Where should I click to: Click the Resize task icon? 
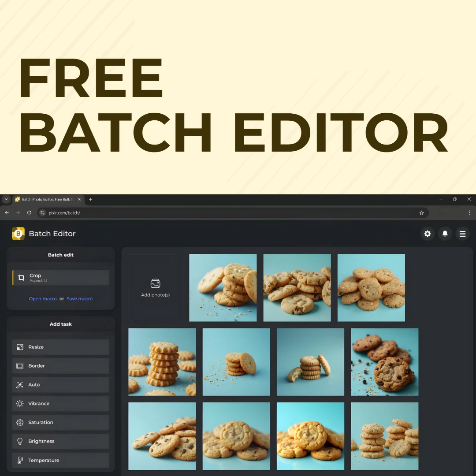point(20,347)
